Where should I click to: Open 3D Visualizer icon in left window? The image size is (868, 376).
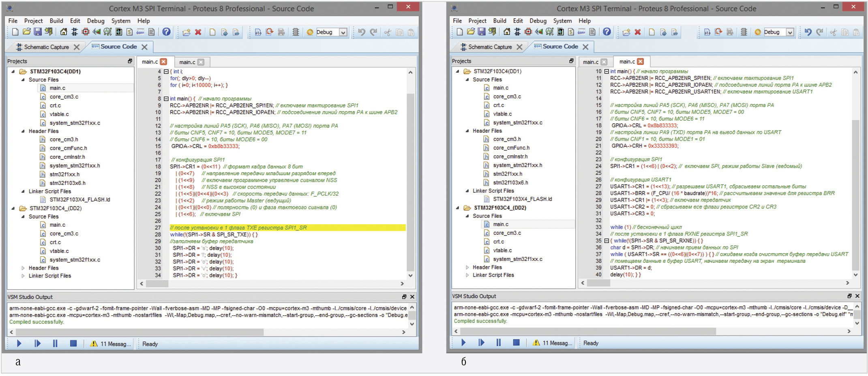coord(96,32)
